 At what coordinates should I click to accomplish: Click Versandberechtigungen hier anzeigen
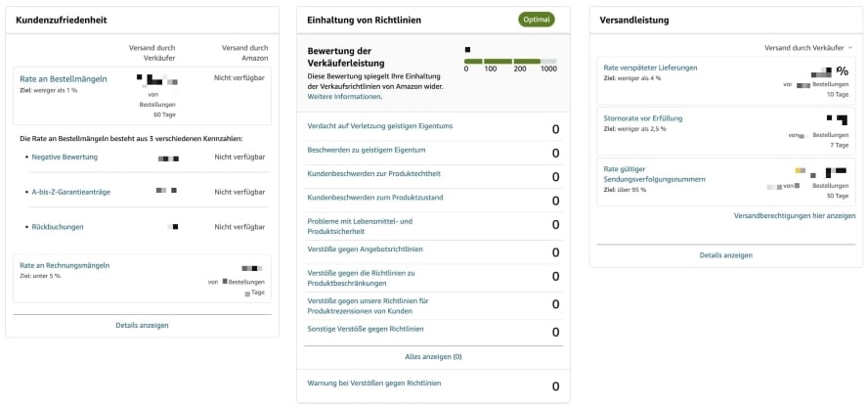[794, 215]
